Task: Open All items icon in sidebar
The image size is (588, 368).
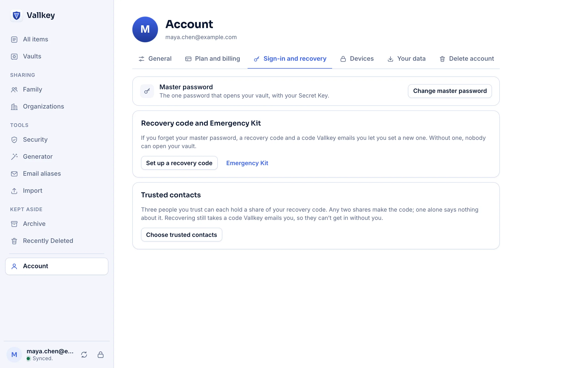Action: click(x=14, y=39)
